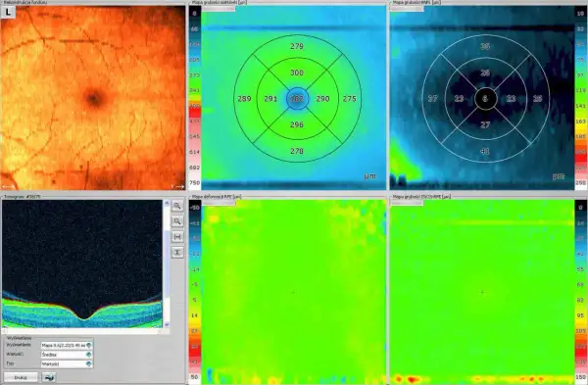Click the RNFL sector value 27
The height and width of the screenshot is (385, 588).
click(x=485, y=125)
